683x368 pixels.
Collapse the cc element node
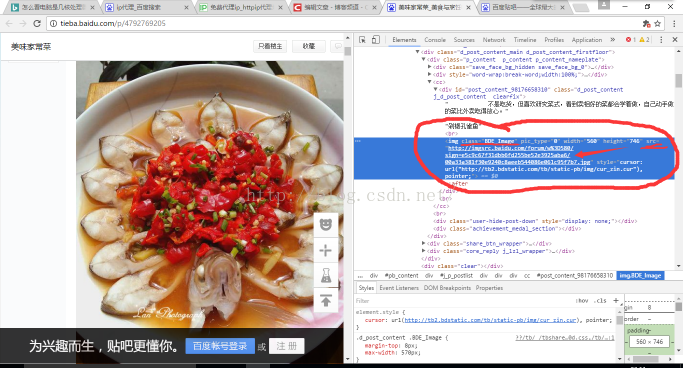click(429, 82)
